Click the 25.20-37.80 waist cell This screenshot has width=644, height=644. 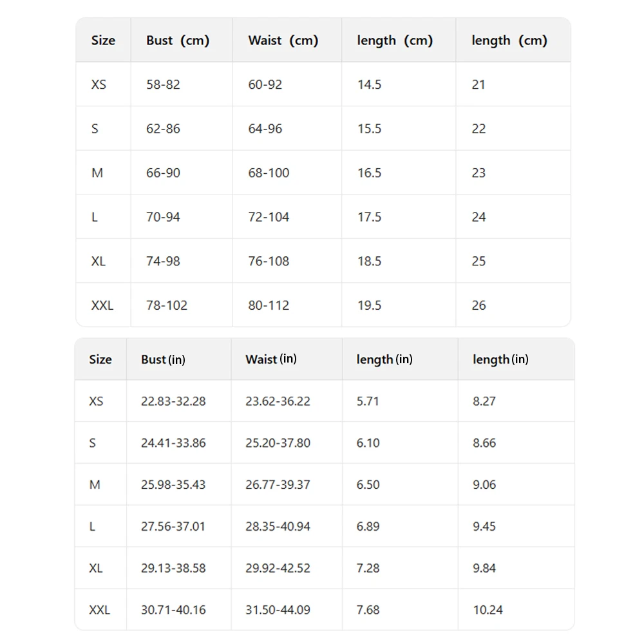[278, 443]
